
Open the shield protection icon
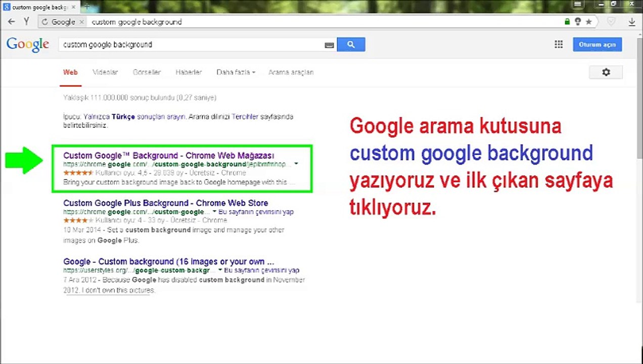point(611,22)
